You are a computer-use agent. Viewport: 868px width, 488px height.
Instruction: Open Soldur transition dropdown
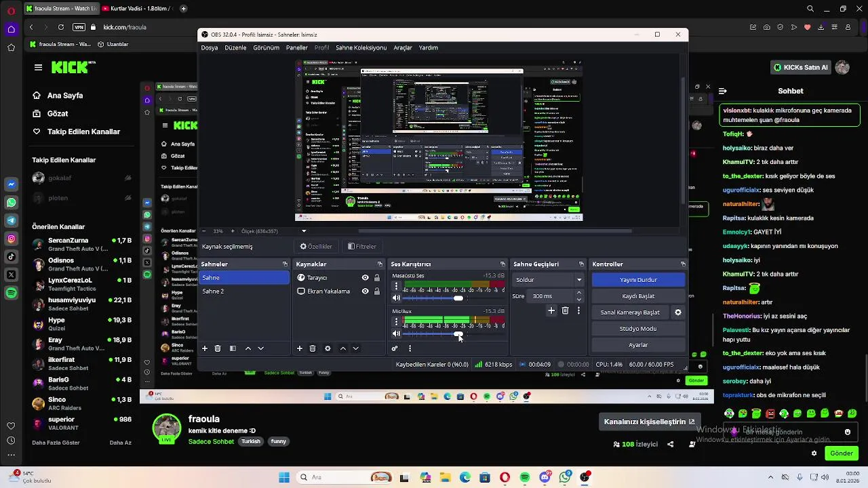tap(549, 280)
